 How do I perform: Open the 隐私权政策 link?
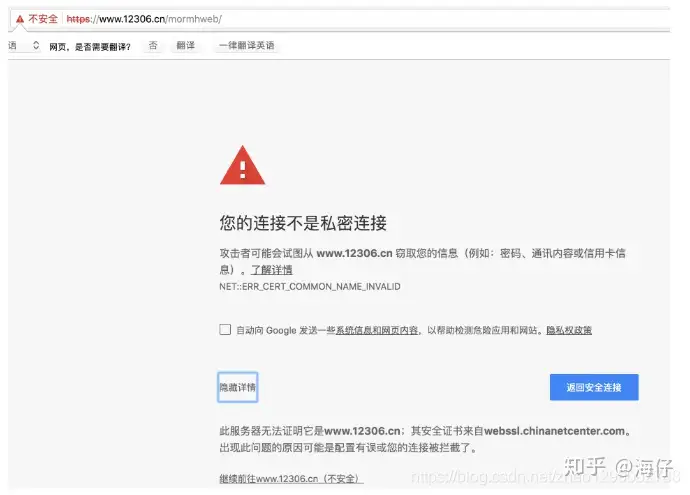coord(569,330)
